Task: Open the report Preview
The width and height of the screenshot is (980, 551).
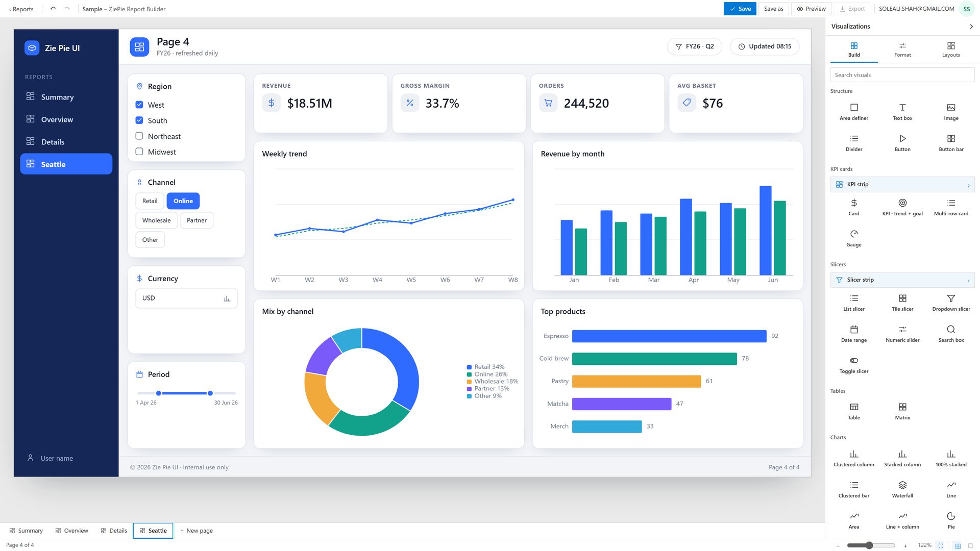Action: pyautogui.click(x=811, y=9)
